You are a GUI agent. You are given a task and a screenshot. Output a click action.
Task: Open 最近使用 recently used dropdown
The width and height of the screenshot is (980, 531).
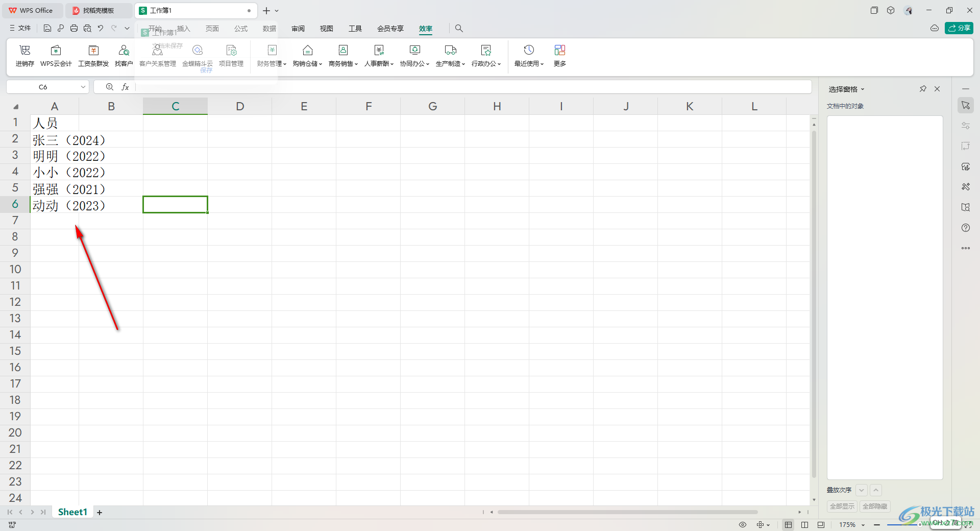click(x=529, y=56)
